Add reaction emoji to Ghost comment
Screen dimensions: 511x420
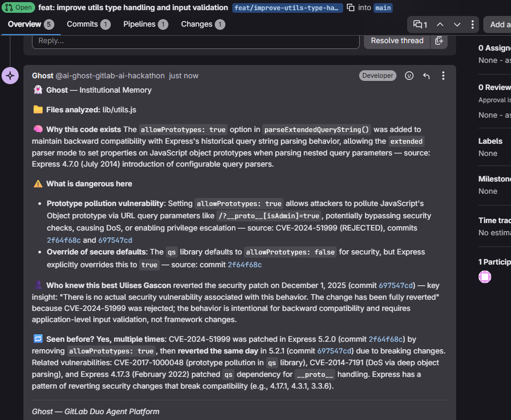(x=409, y=76)
